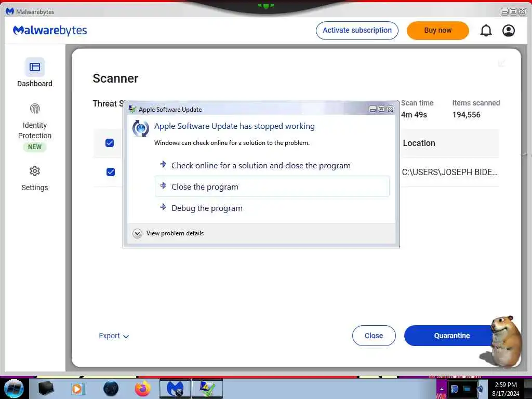The height and width of the screenshot is (399, 532).
Task: Open the notifications bell
Action: point(486,31)
